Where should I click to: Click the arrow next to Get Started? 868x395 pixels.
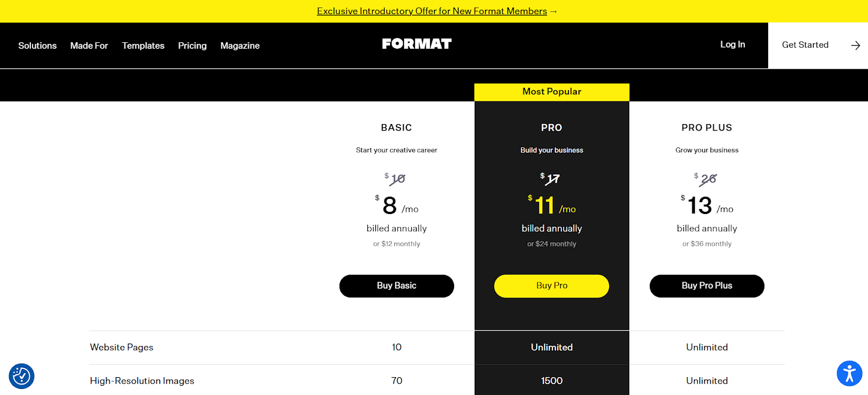(x=856, y=46)
